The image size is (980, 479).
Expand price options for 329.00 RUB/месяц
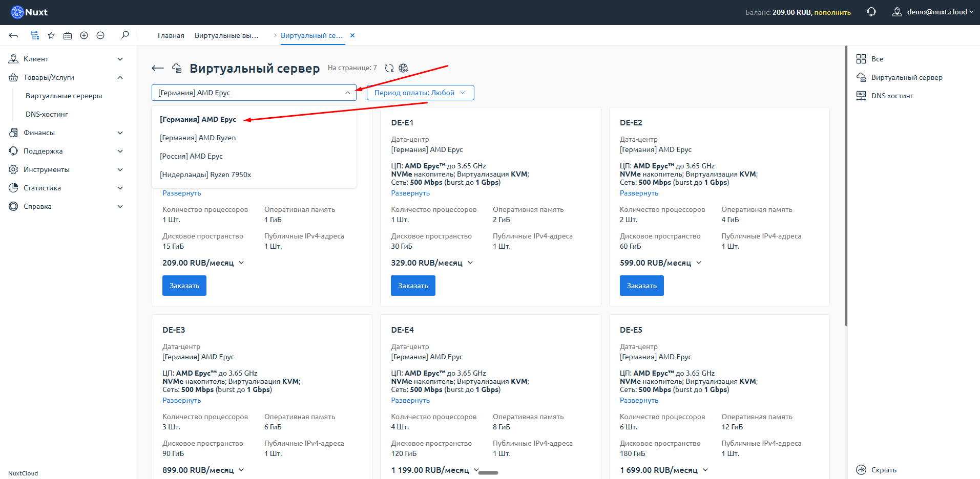coord(470,263)
